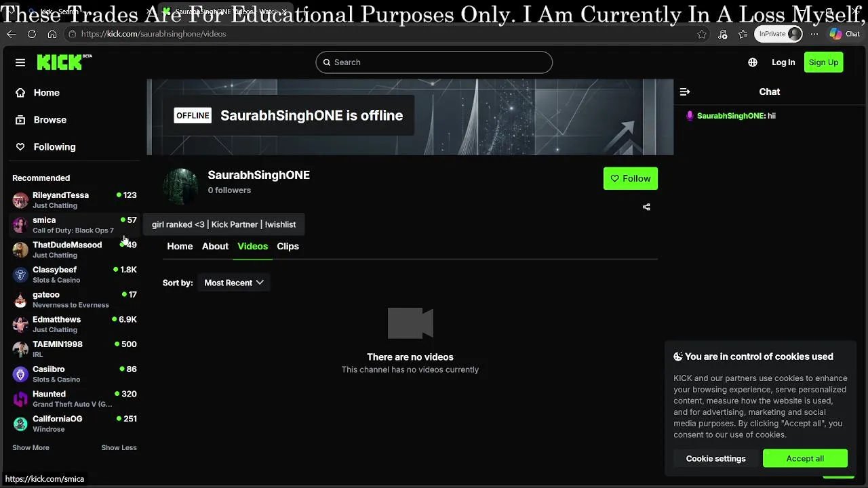Switch to the Clips tab
Image resolution: width=868 pixels, height=488 pixels.
288,246
